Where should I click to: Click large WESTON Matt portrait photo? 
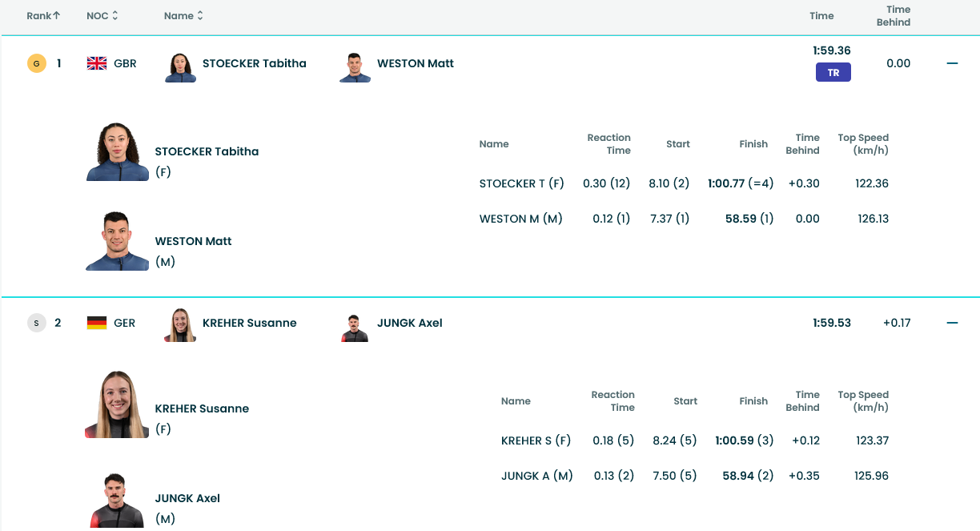(117, 241)
